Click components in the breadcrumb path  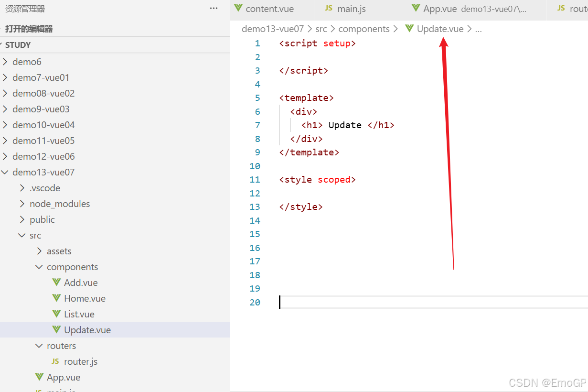tap(364, 29)
